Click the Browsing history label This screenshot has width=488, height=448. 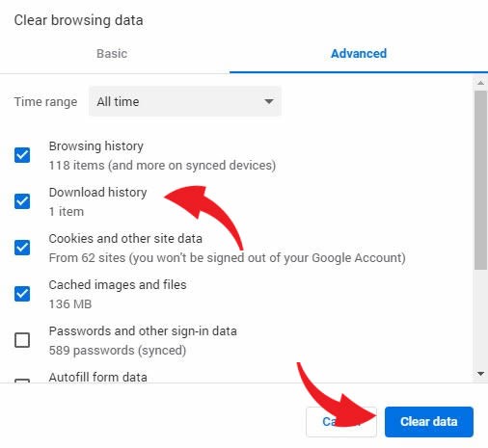pos(95,146)
